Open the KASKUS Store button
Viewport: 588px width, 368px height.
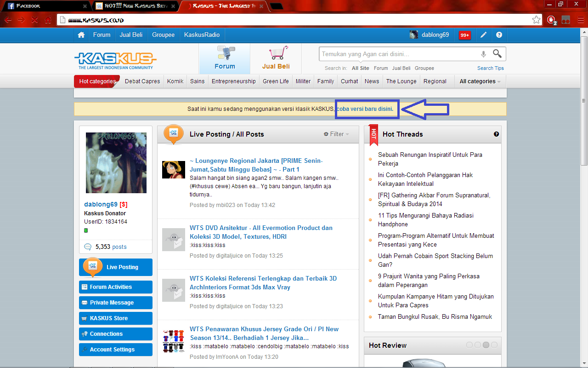pyautogui.click(x=116, y=318)
